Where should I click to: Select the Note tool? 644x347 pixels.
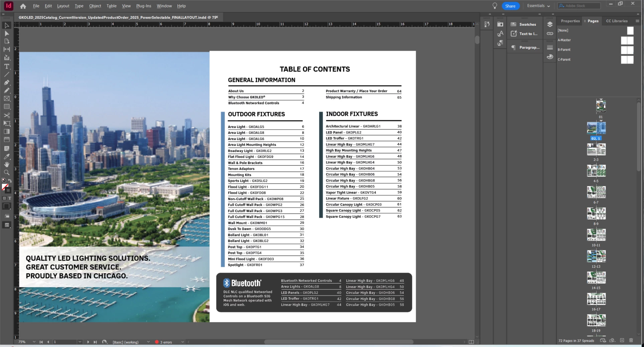point(7,148)
